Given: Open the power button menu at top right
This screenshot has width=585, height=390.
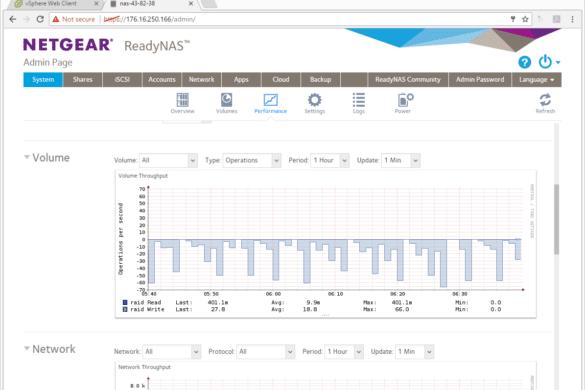Looking at the screenshot, I should point(549,62).
